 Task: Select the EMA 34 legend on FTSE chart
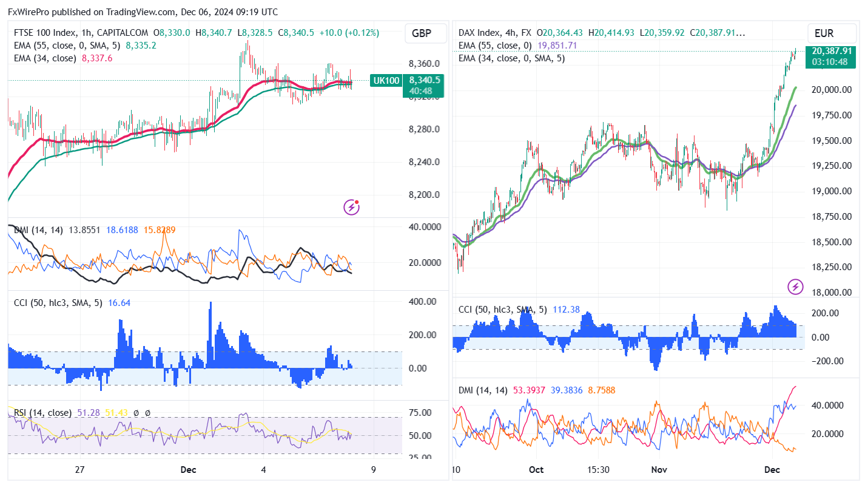point(45,58)
